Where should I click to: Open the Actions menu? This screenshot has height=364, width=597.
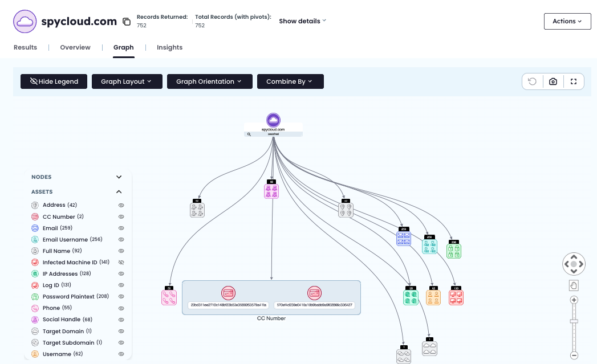pos(567,21)
